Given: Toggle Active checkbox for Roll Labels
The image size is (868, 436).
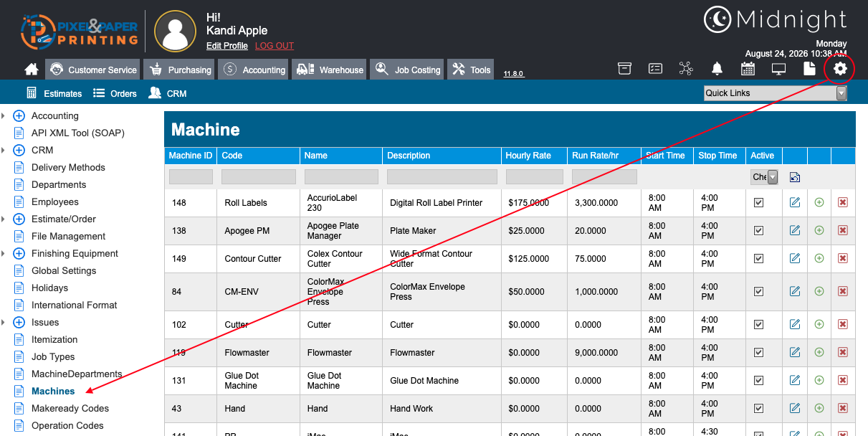Looking at the screenshot, I should pos(759,203).
